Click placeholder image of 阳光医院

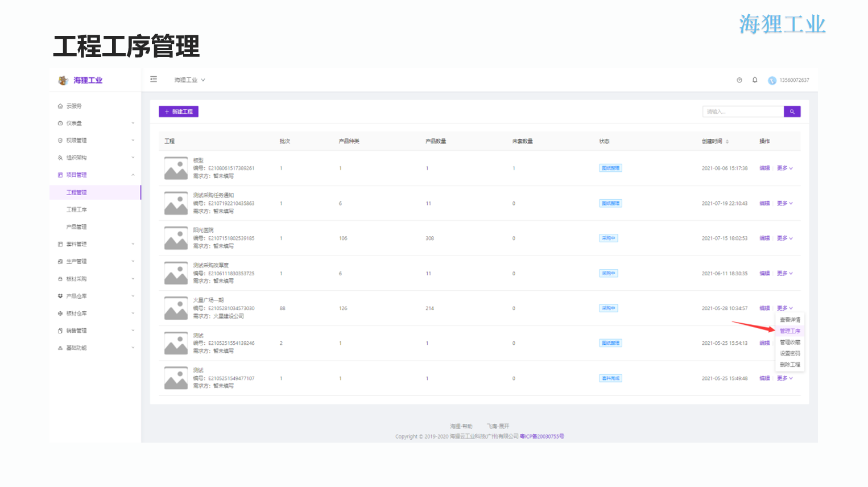click(176, 238)
